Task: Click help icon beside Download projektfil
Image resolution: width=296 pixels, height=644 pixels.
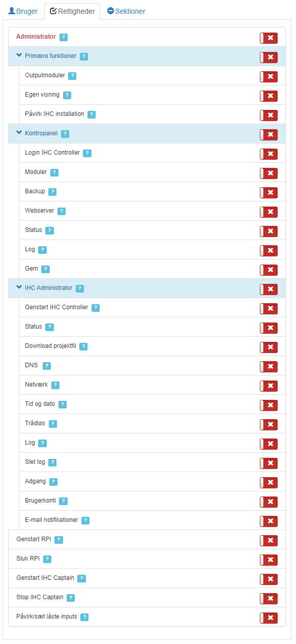Action: click(x=83, y=346)
